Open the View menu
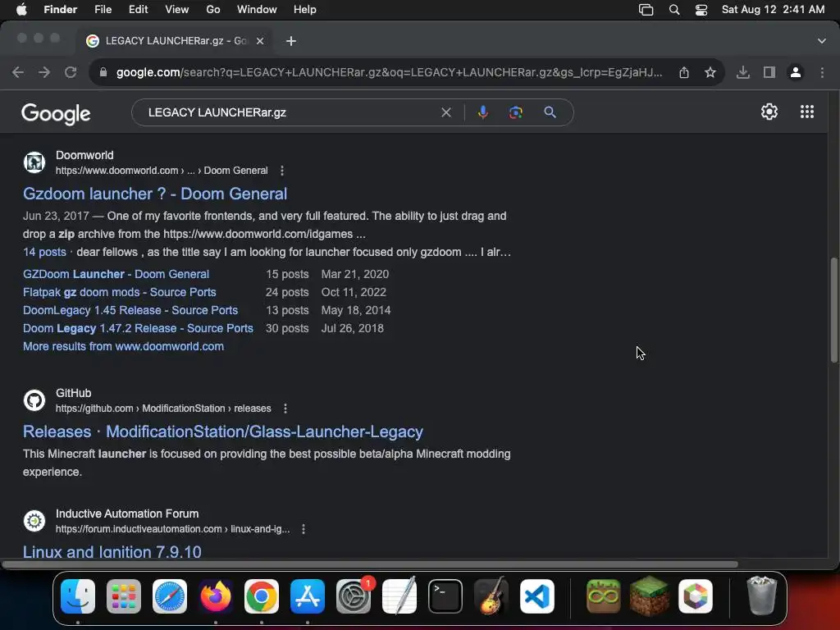 tap(177, 10)
